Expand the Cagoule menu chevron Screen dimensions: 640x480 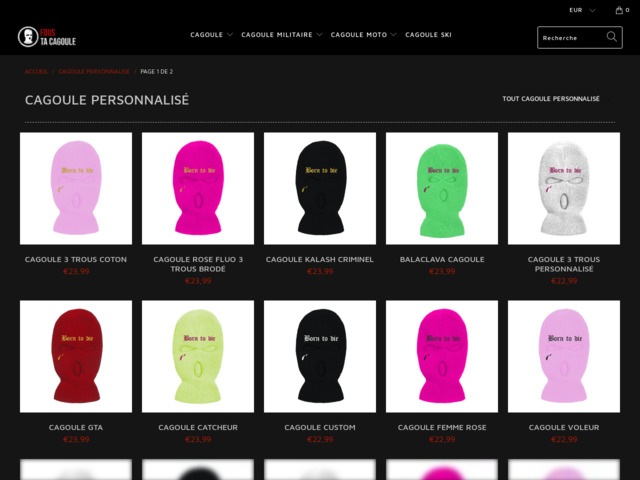[x=230, y=35]
